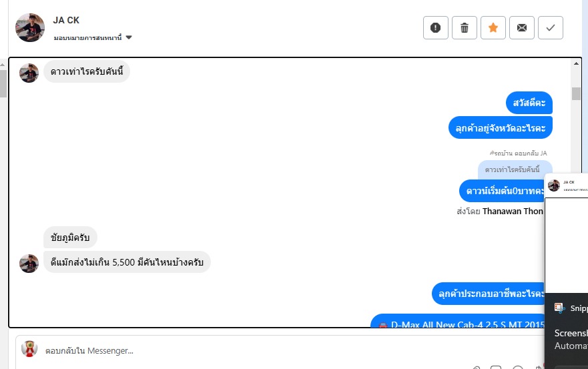Mark conversation unread with envelope icon

pyautogui.click(x=522, y=28)
